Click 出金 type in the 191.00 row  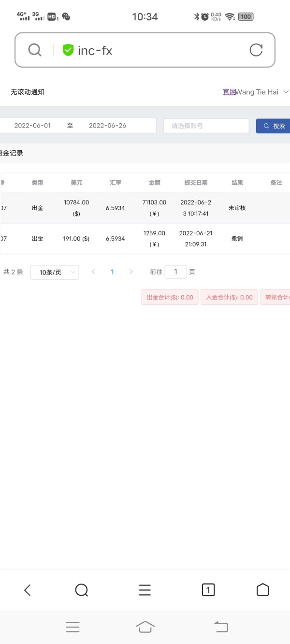click(38, 239)
